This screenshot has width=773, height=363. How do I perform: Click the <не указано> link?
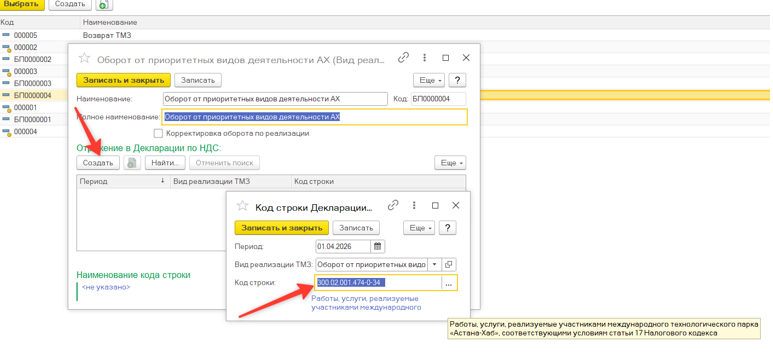[x=106, y=287]
